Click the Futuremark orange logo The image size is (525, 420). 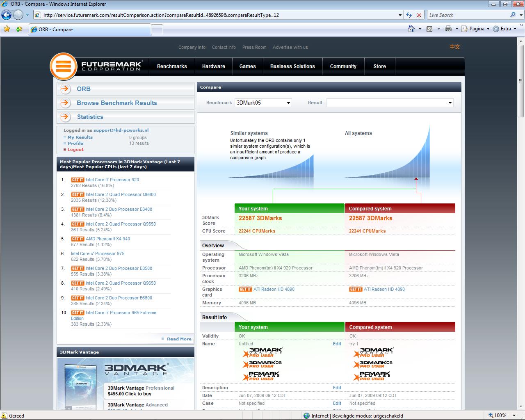pyautogui.click(x=64, y=66)
